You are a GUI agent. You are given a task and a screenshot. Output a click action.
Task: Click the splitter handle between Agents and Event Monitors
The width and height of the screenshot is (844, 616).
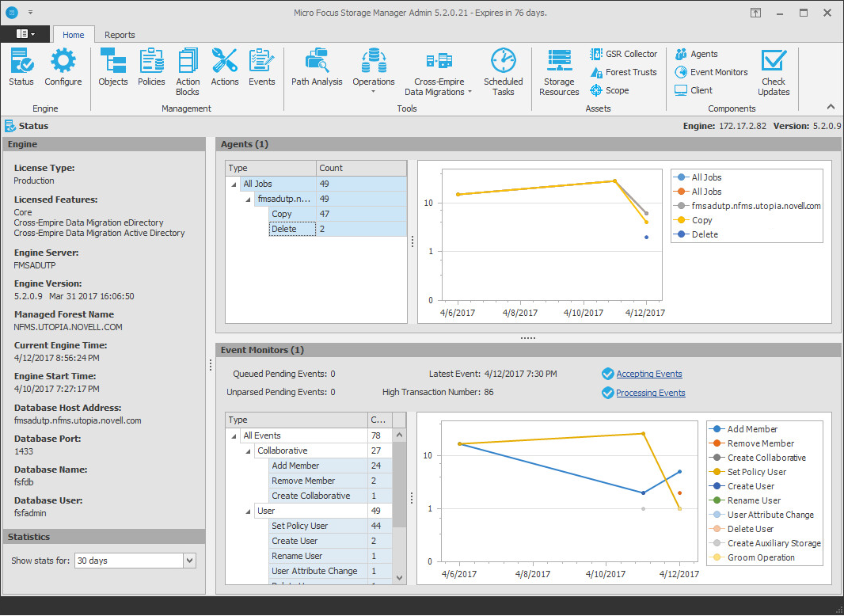527,338
